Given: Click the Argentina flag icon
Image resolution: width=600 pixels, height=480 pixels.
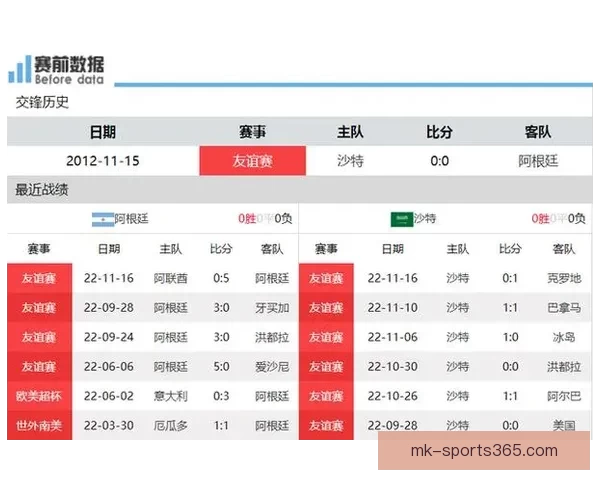Looking at the screenshot, I should point(103,219).
